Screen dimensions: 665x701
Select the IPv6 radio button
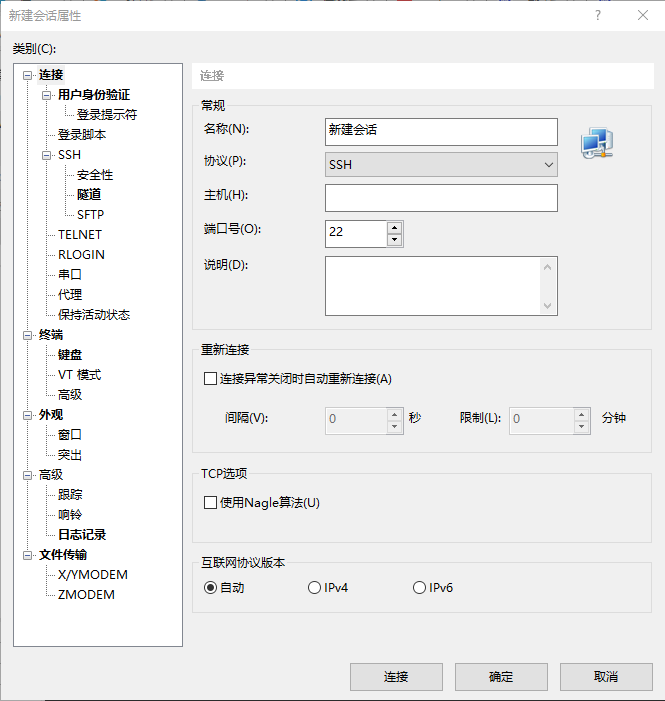[419, 588]
